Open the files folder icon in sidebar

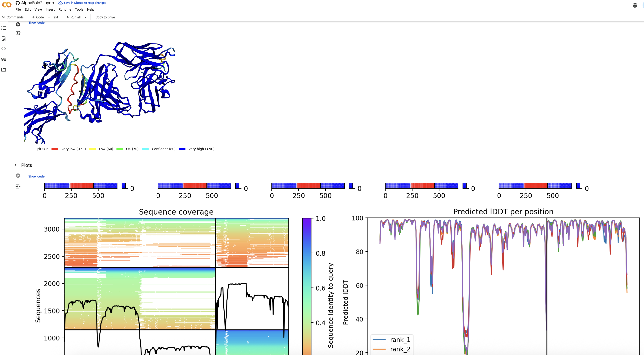click(x=4, y=70)
